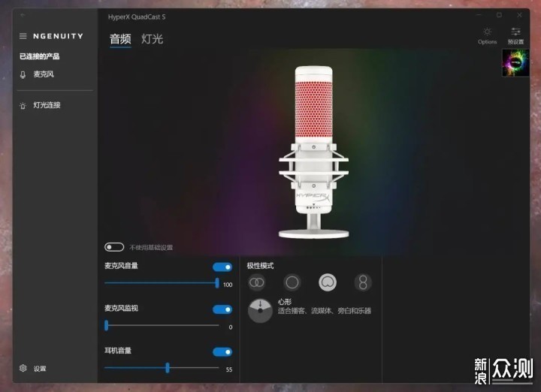
Task: Click the 已连接的产品 heading
Action: point(39,56)
